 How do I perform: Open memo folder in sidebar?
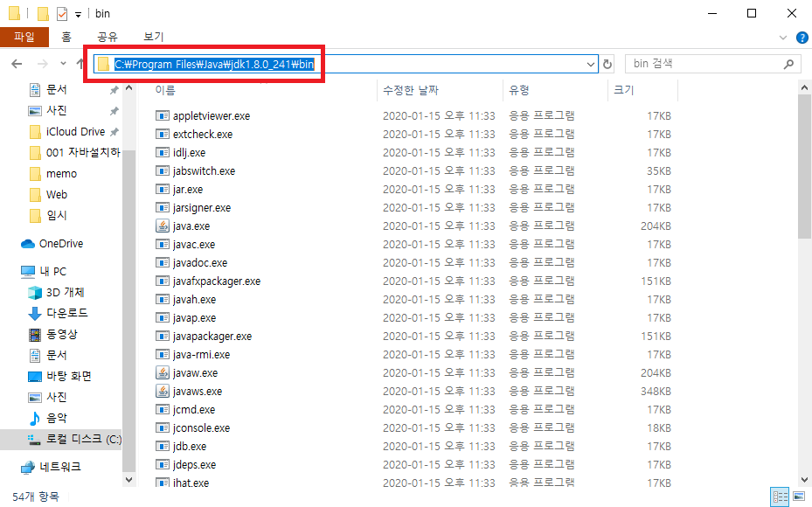(61, 173)
